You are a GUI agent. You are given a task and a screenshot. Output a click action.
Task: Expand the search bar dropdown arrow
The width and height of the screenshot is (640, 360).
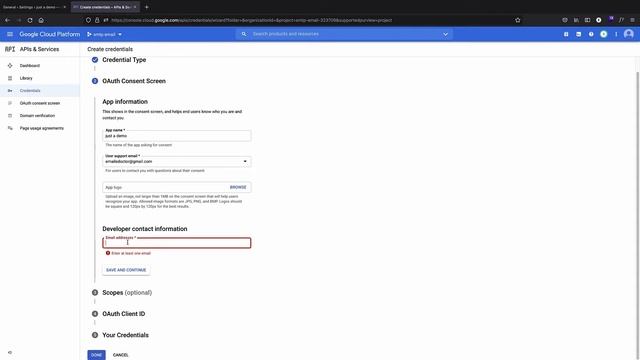[445, 34]
